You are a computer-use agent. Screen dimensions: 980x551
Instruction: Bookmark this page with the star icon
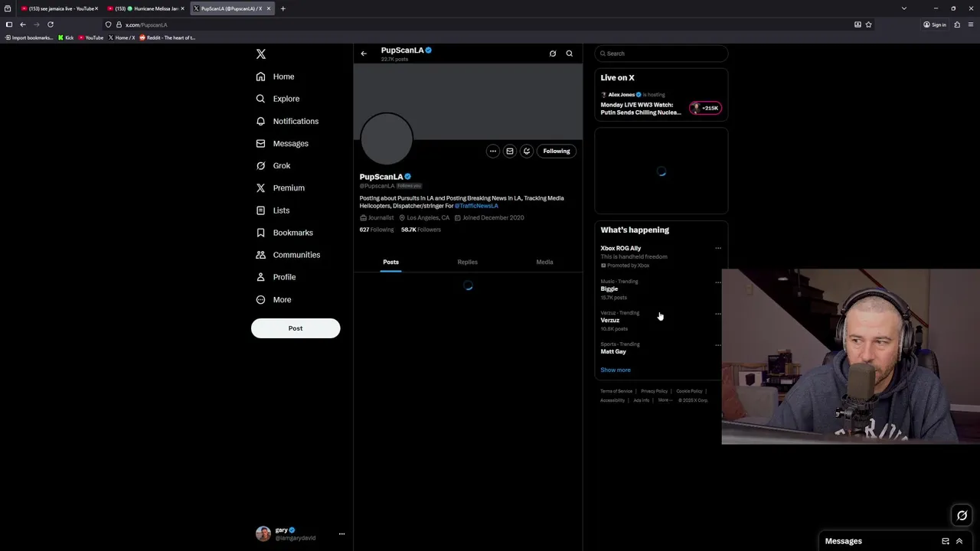tap(868, 24)
